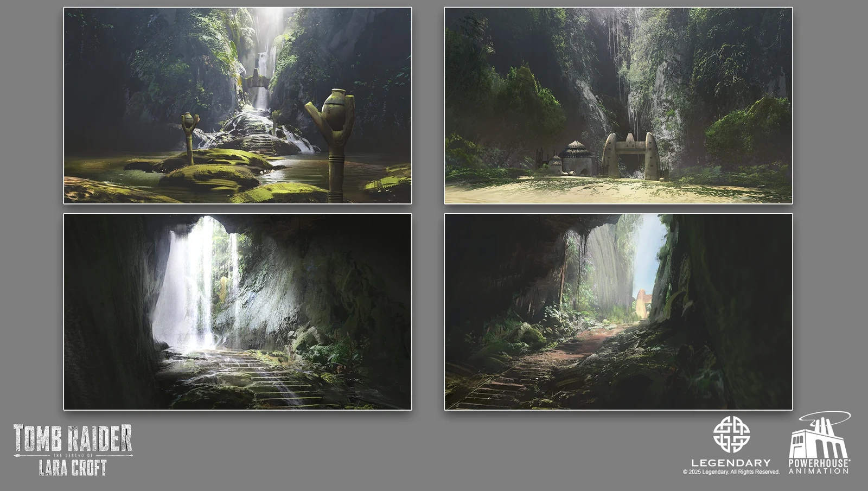The image size is (868, 491).
Task: Open the jungle village gate artwork
Action: (x=618, y=106)
